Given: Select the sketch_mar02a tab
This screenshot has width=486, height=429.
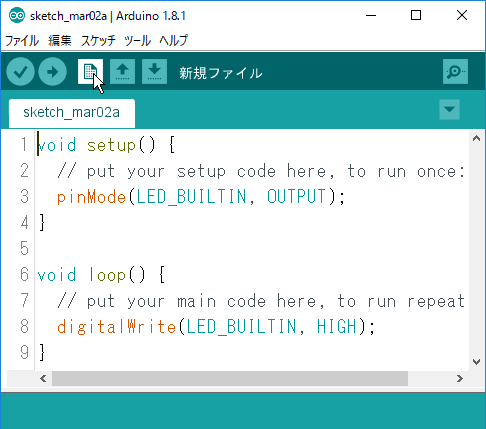Looking at the screenshot, I should pyautogui.click(x=72, y=113).
